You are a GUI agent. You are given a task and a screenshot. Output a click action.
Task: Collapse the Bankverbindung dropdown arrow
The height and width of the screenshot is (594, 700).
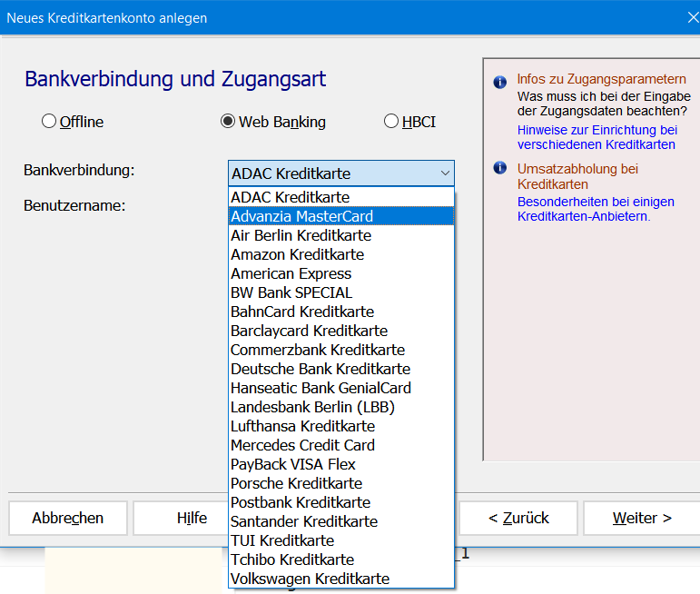pyautogui.click(x=444, y=173)
